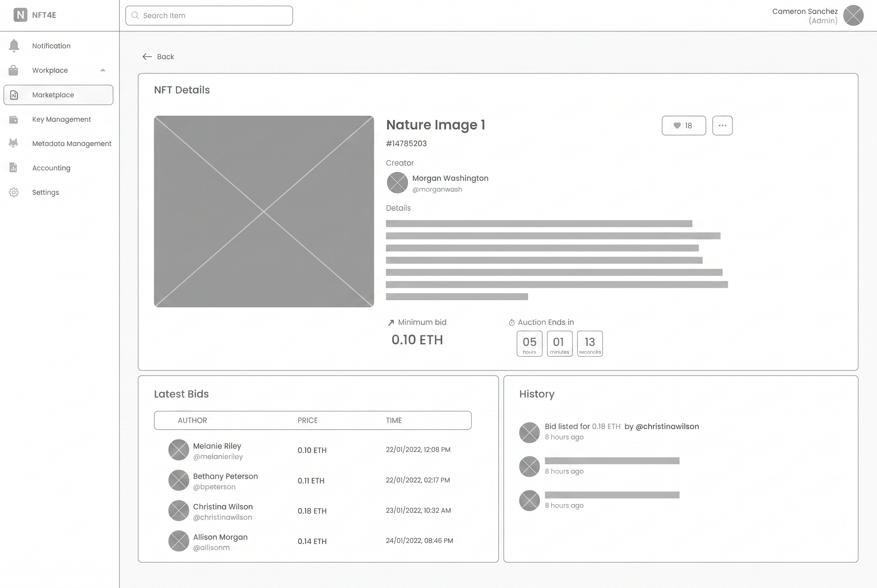877x588 pixels.
Task: Click 22/01/2022, 12:08 PM timestamp
Action: [x=418, y=450]
